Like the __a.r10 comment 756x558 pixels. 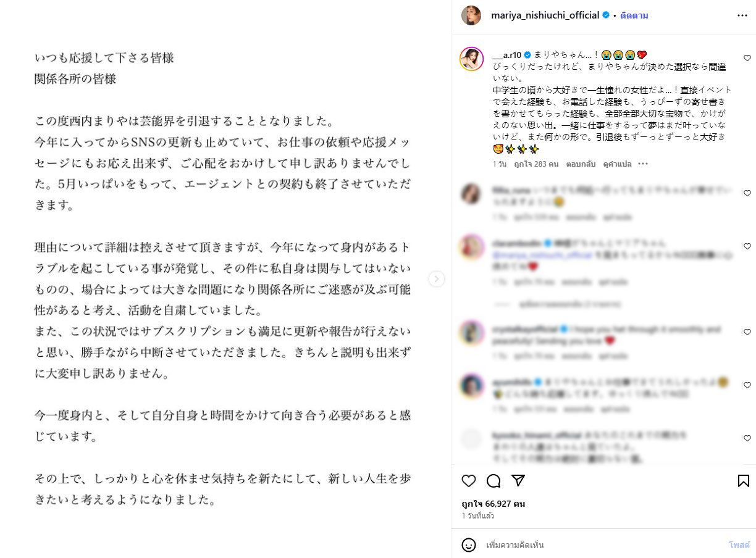[x=747, y=58]
